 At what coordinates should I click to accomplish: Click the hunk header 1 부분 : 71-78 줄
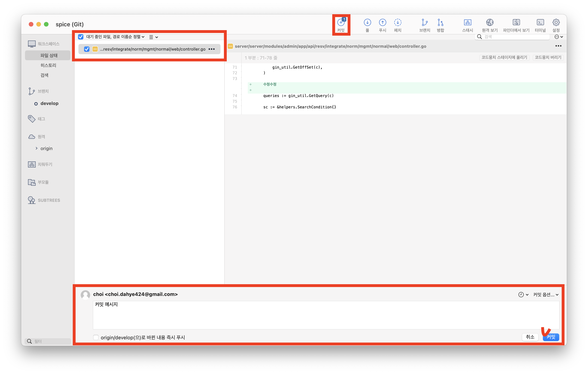[x=261, y=58]
